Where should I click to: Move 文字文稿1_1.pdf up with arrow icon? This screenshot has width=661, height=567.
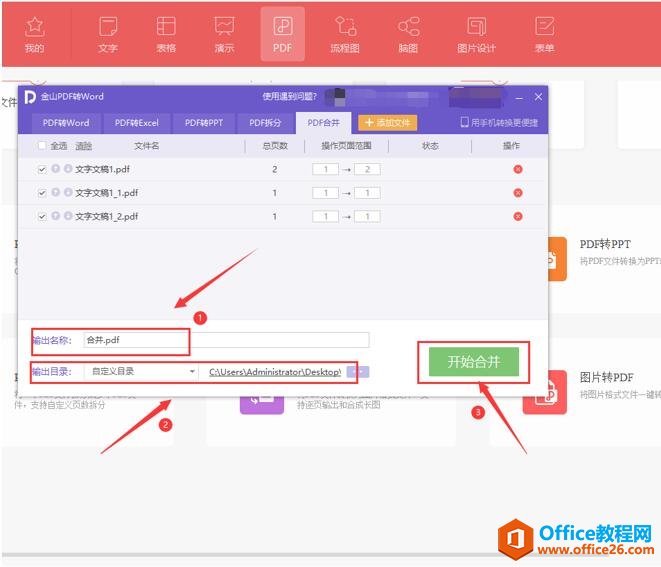point(56,192)
